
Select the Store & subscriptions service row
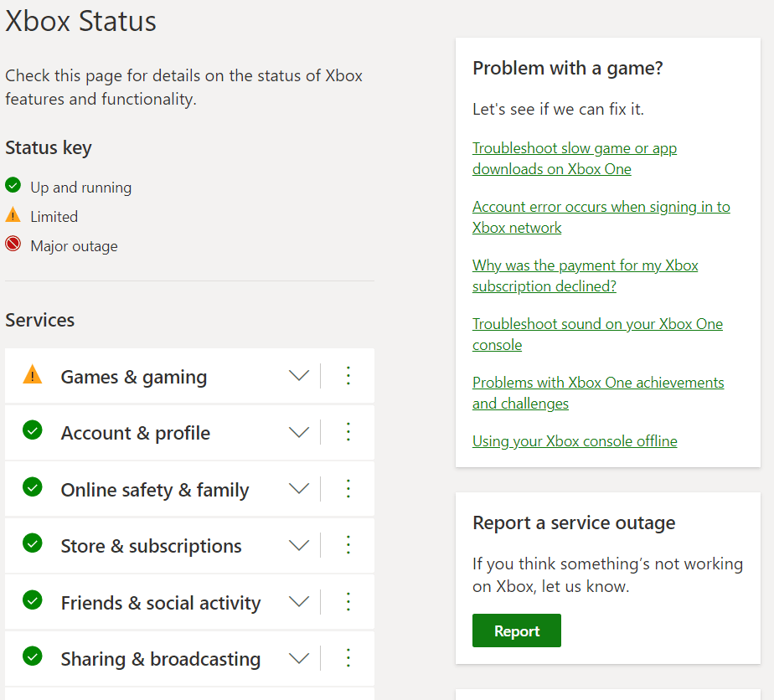click(151, 544)
